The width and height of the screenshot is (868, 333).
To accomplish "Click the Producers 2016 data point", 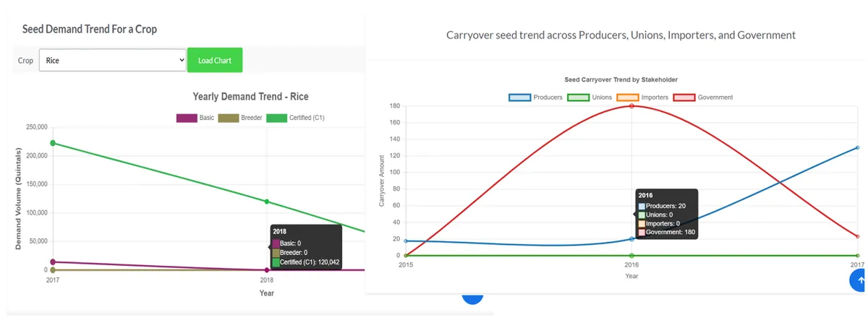I will pyautogui.click(x=631, y=239).
